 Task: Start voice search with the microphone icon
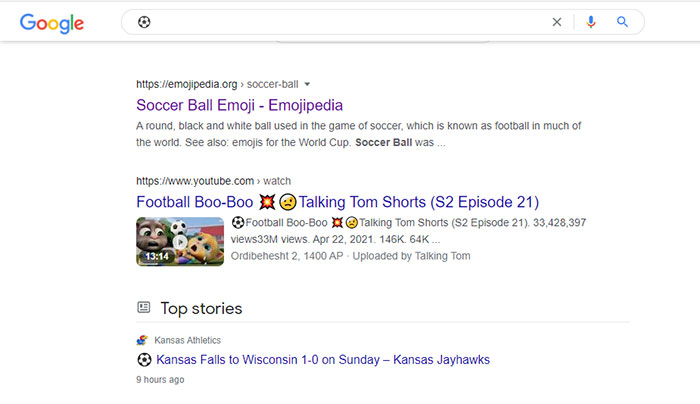pyautogui.click(x=591, y=22)
